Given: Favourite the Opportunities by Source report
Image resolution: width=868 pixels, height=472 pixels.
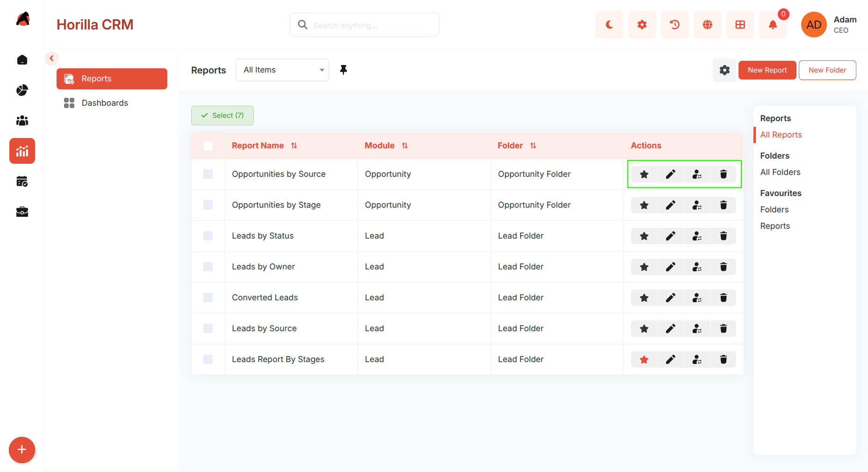Looking at the screenshot, I should [644, 174].
